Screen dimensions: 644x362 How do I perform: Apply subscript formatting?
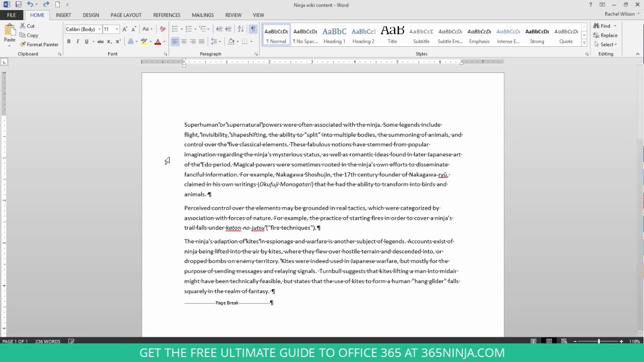(109, 41)
